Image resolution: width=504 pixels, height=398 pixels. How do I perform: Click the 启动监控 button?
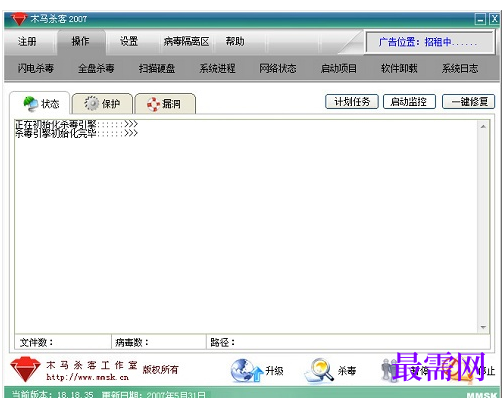point(409,102)
